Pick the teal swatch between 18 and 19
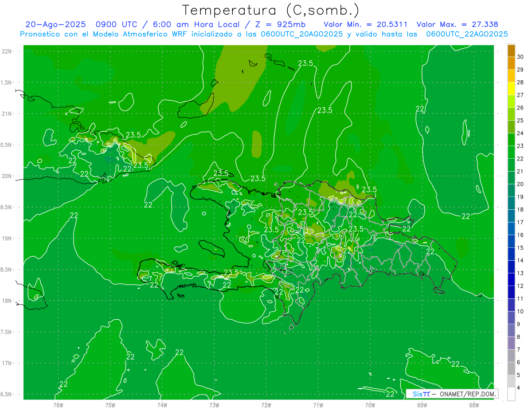532x411 pixels. coord(511,203)
